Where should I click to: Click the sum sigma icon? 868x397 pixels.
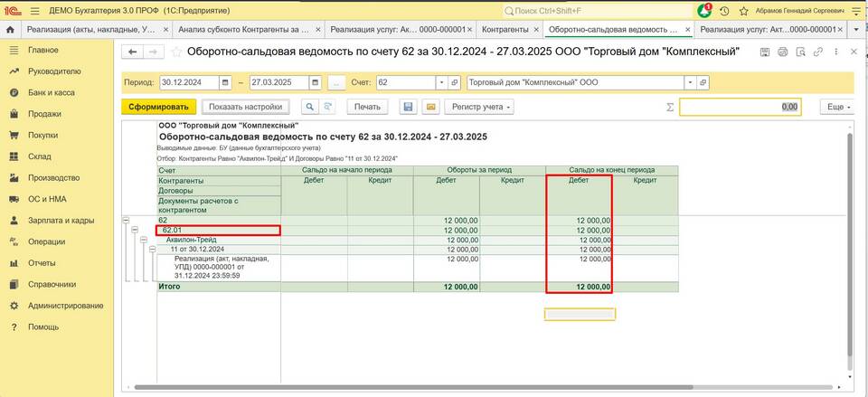670,107
